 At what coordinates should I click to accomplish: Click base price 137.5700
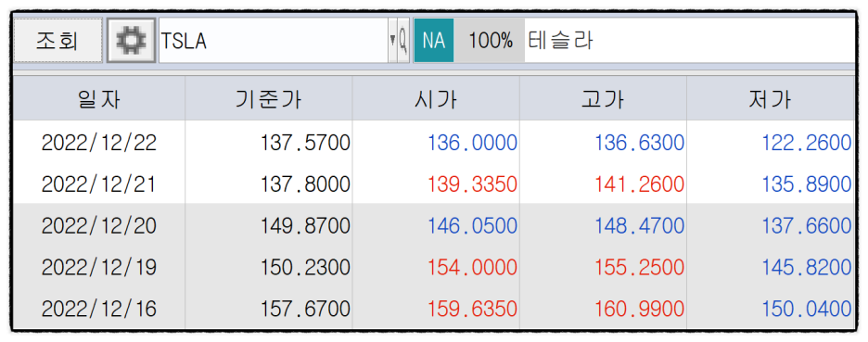click(306, 144)
